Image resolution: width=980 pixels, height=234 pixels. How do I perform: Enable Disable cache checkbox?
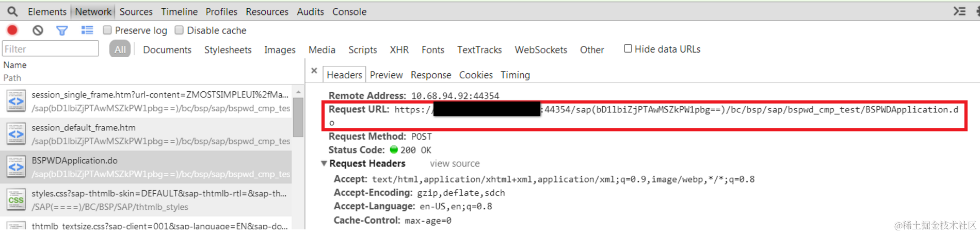coord(179,30)
